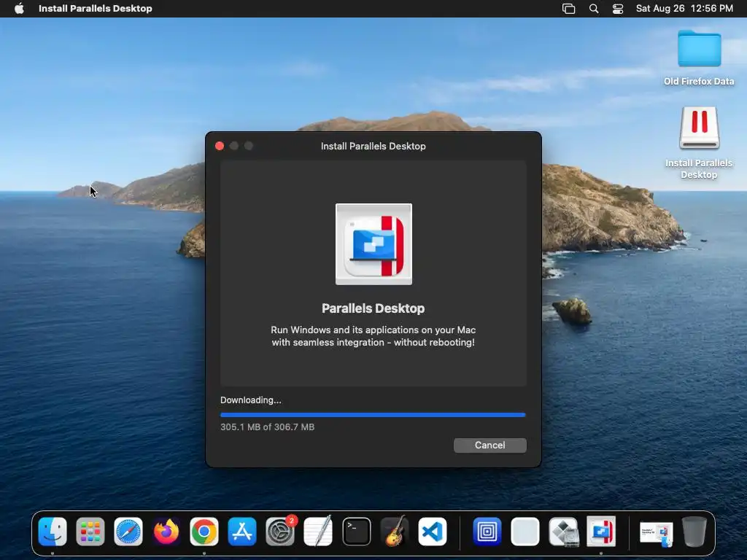This screenshot has height=560, width=747.
Task: Open Launchpad from the Dock
Action: (90, 532)
